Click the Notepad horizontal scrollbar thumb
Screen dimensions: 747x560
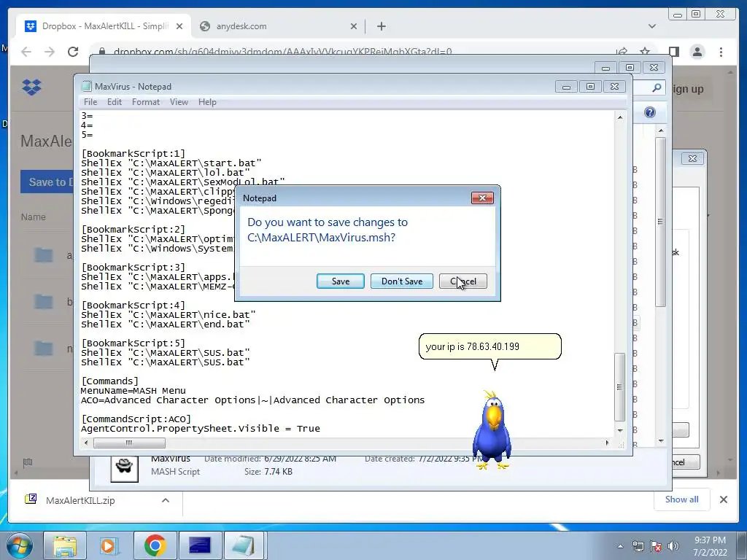pyautogui.click(x=129, y=443)
